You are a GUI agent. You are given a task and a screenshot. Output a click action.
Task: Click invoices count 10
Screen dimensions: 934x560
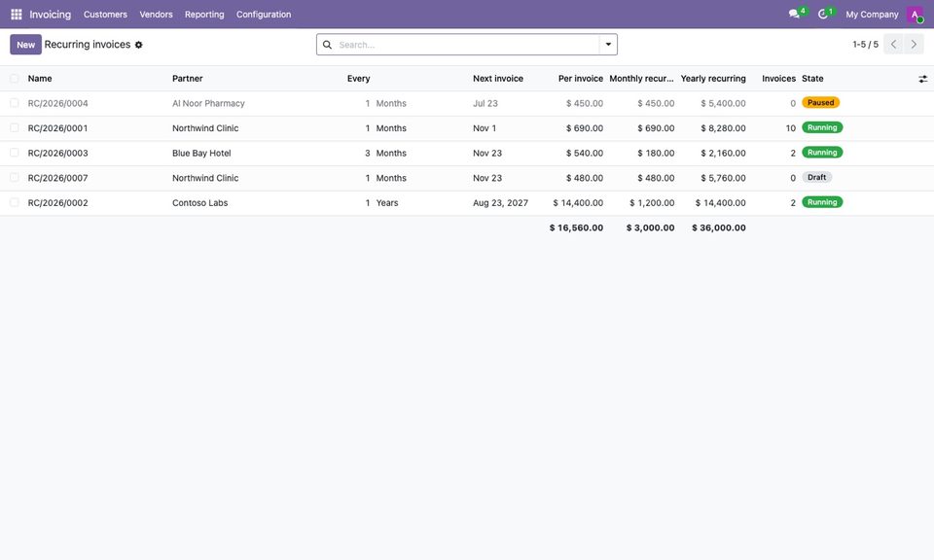790,128
